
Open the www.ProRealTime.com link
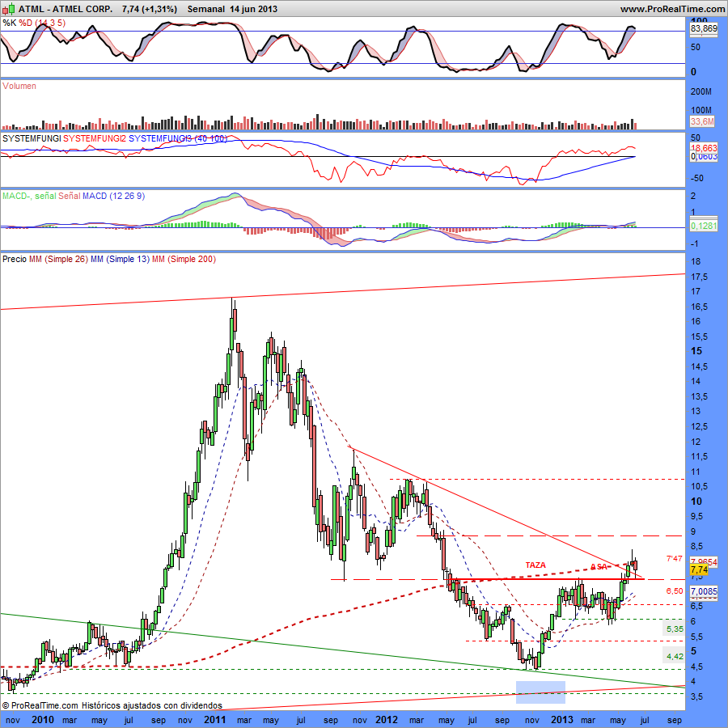point(672,9)
